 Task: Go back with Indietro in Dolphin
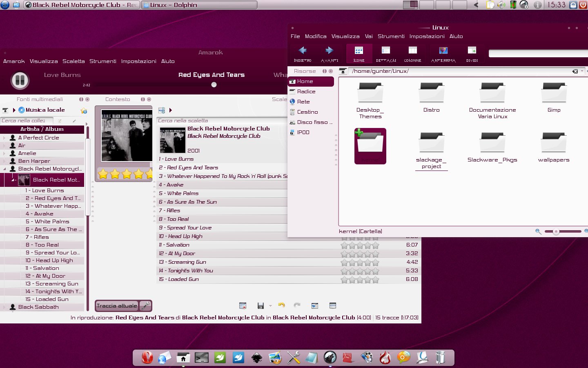point(302,54)
